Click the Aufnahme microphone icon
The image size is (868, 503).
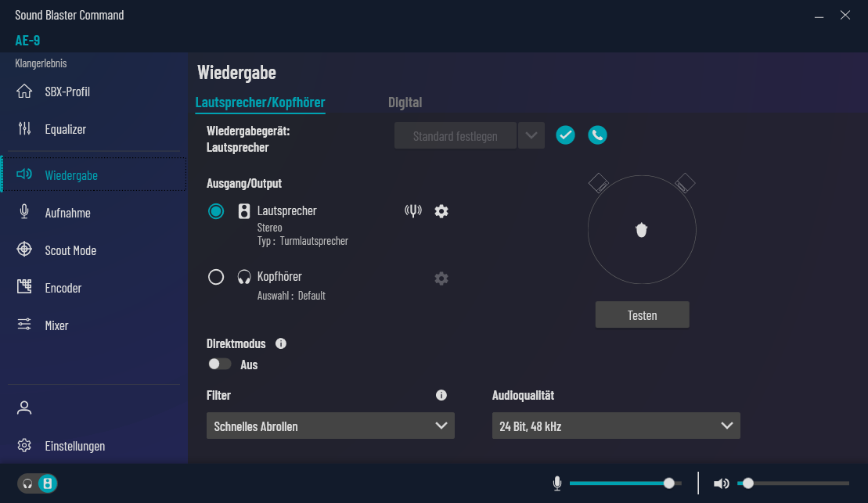click(x=24, y=212)
